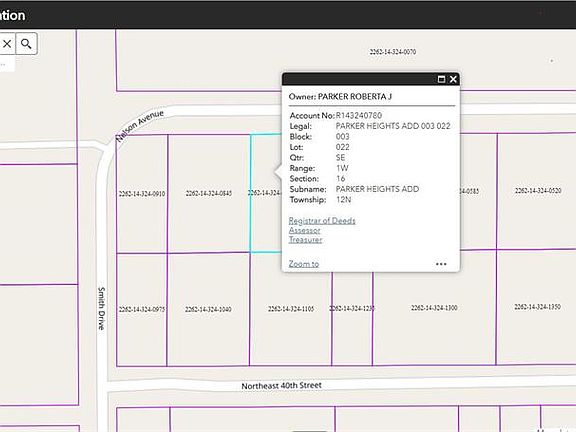Select parcel 2262-14-324-1350
The image size is (576, 432).
click(537, 307)
